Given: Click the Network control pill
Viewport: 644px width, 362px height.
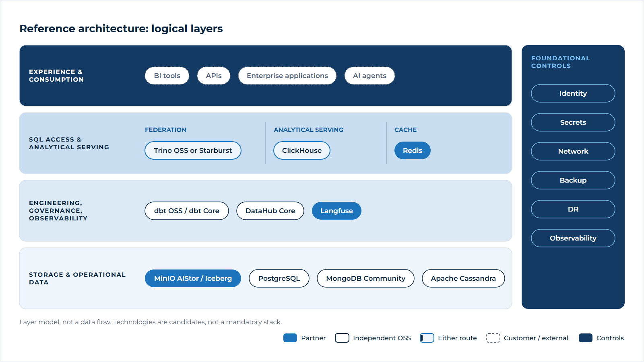Looking at the screenshot, I should click(x=573, y=151).
